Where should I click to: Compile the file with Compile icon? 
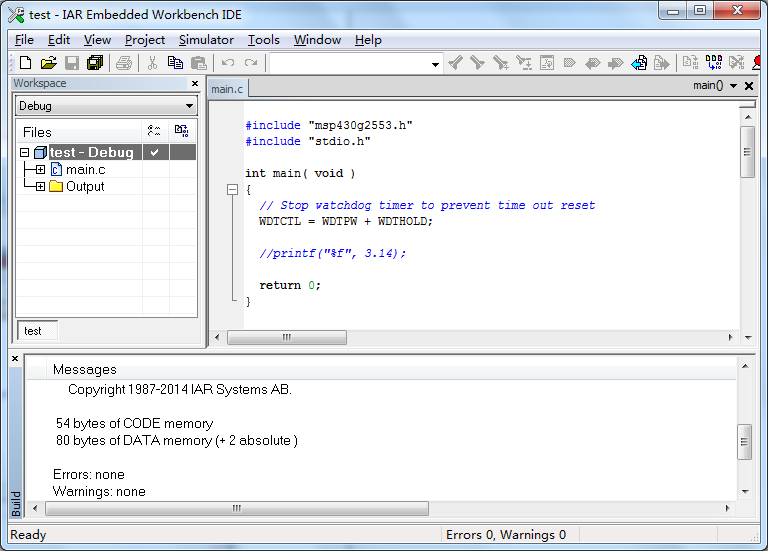point(691,63)
